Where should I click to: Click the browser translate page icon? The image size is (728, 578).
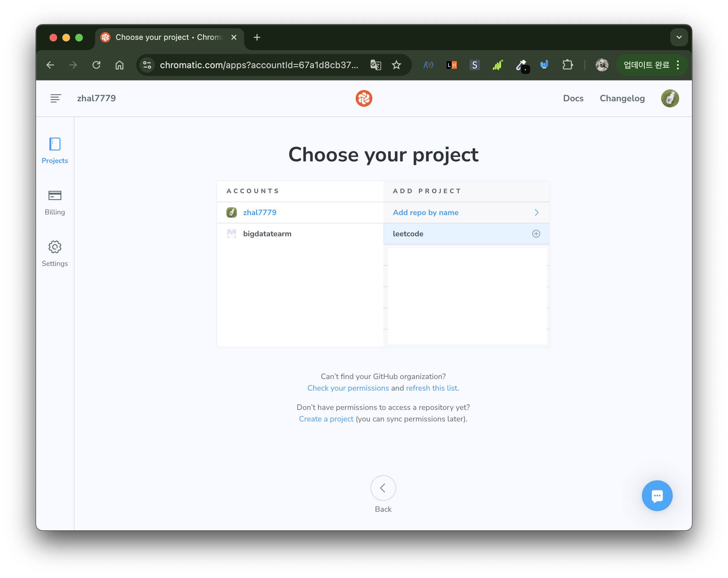pyautogui.click(x=376, y=65)
